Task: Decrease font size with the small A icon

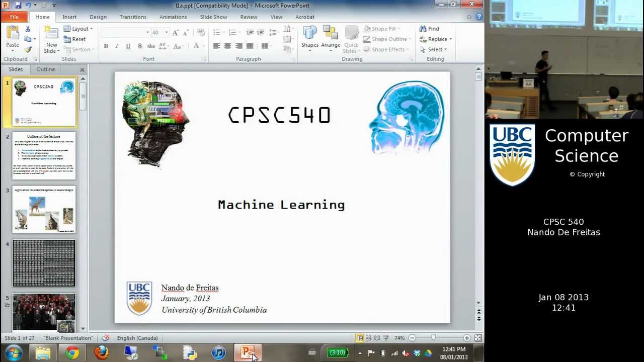Action: point(186,33)
